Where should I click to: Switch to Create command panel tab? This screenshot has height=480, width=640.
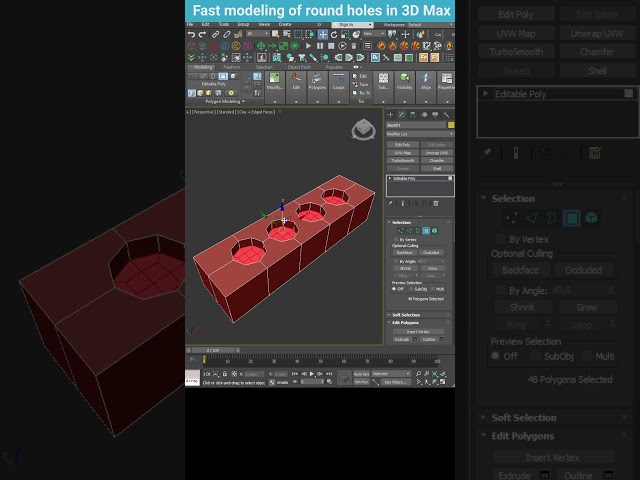click(391, 115)
